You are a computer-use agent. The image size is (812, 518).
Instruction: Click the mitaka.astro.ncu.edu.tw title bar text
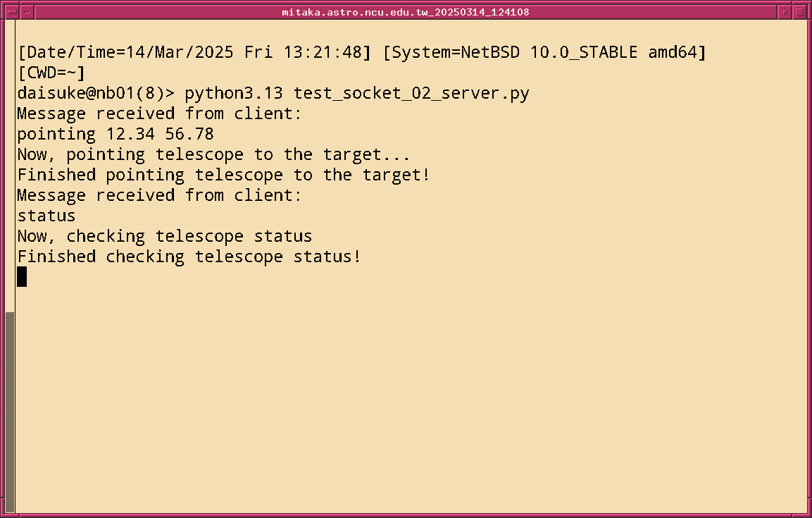(406, 12)
